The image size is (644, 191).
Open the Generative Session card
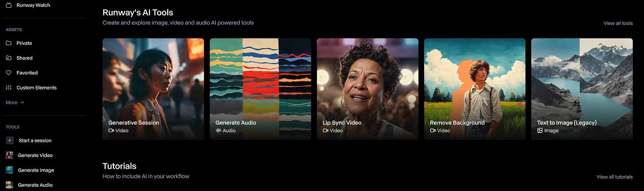(153, 89)
